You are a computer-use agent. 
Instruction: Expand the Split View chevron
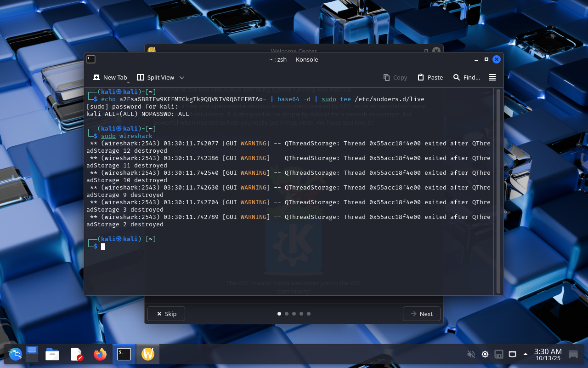coord(182,77)
